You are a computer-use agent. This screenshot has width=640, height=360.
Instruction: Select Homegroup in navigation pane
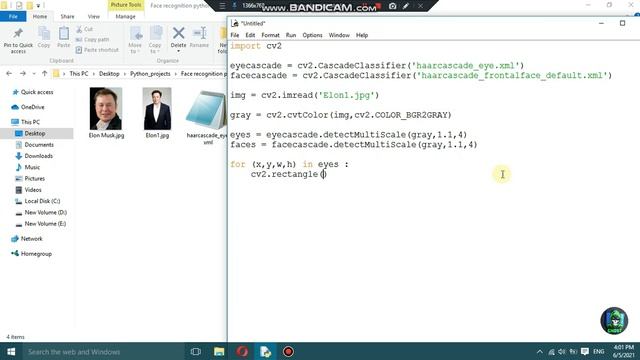point(36,253)
